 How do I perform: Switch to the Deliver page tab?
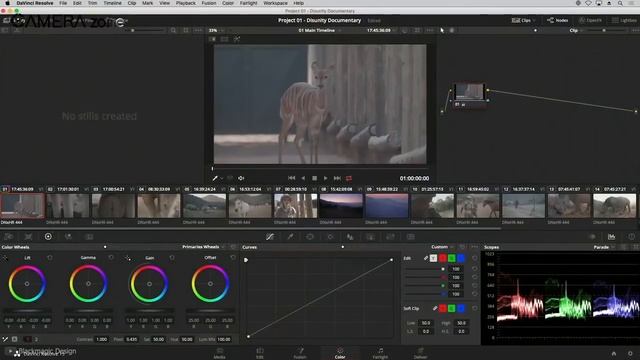pyautogui.click(x=420, y=353)
